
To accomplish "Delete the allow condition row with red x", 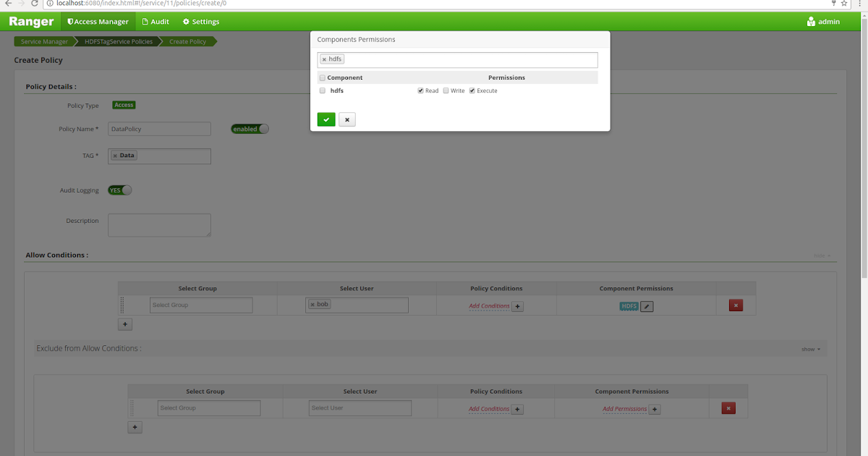I will pos(736,305).
